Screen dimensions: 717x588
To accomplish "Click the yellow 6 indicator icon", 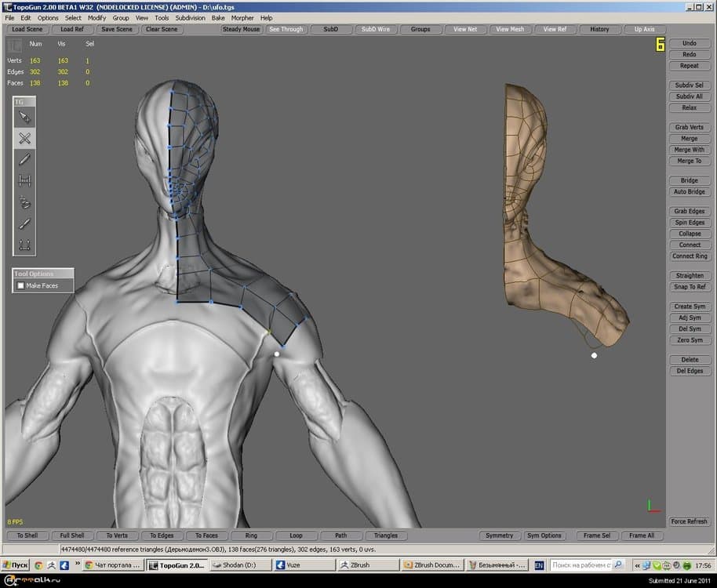I will [660, 45].
